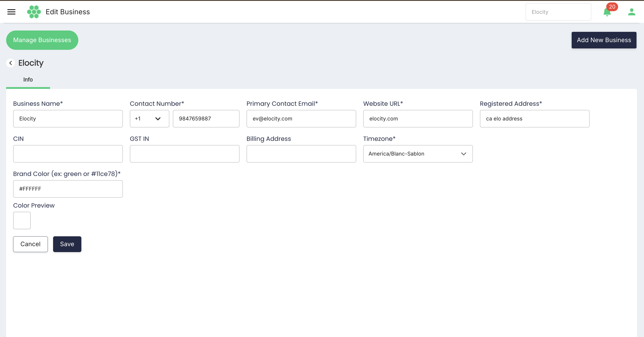Select the Info tab
The image size is (644, 337).
click(28, 79)
